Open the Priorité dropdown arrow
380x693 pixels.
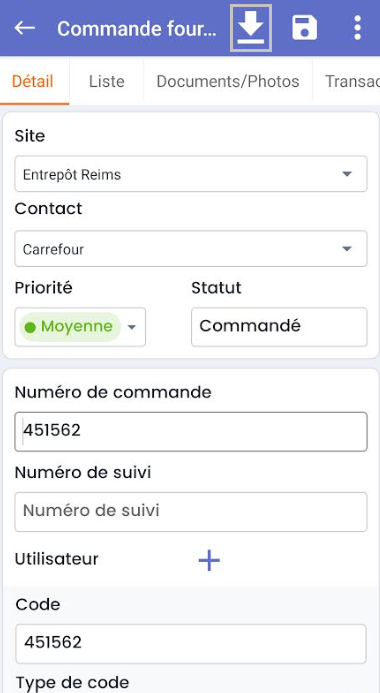pos(132,327)
